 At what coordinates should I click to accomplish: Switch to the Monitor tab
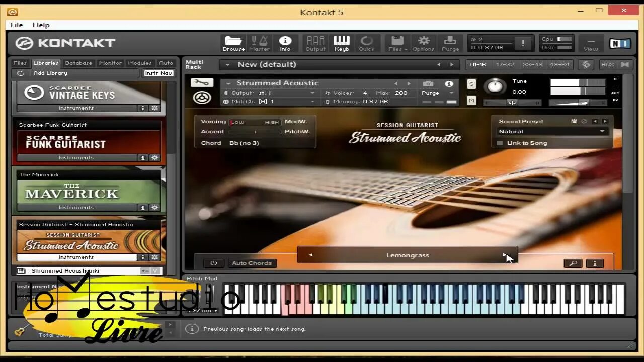click(x=110, y=63)
